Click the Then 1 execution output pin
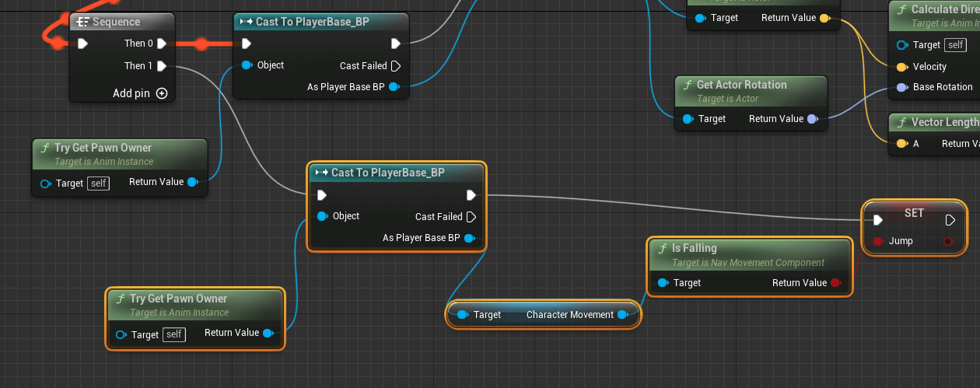The height and width of the screenshot is (388, 980). coord(162,66)
